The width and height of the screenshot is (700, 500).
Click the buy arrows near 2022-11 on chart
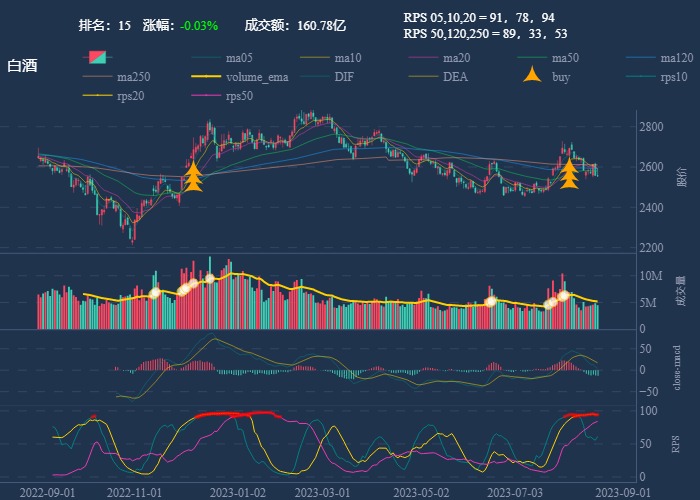[x=193, y=178]
